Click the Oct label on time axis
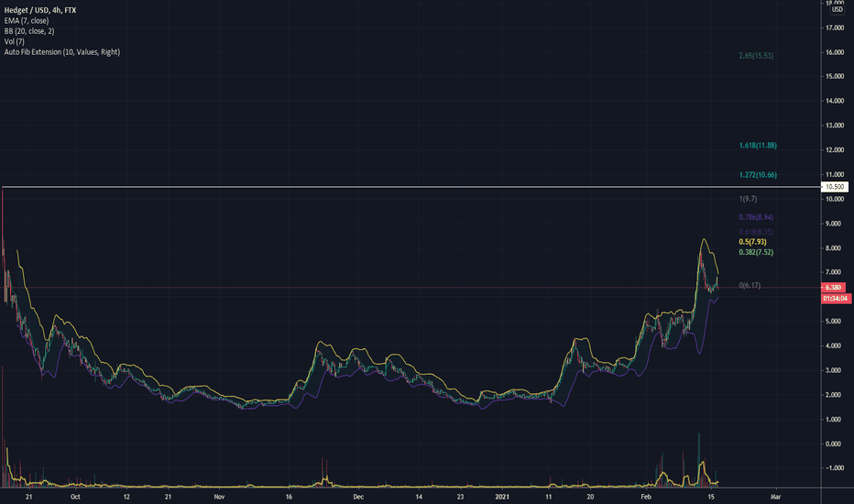 point(75,497)
